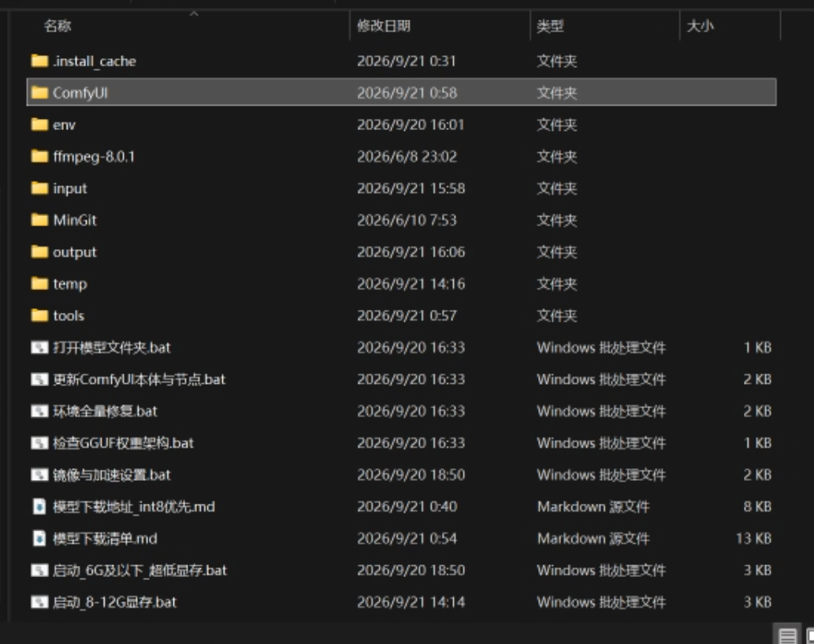Select the date 2026/6/10 7:53
The image size is (814, 644).
coord(407,220)
